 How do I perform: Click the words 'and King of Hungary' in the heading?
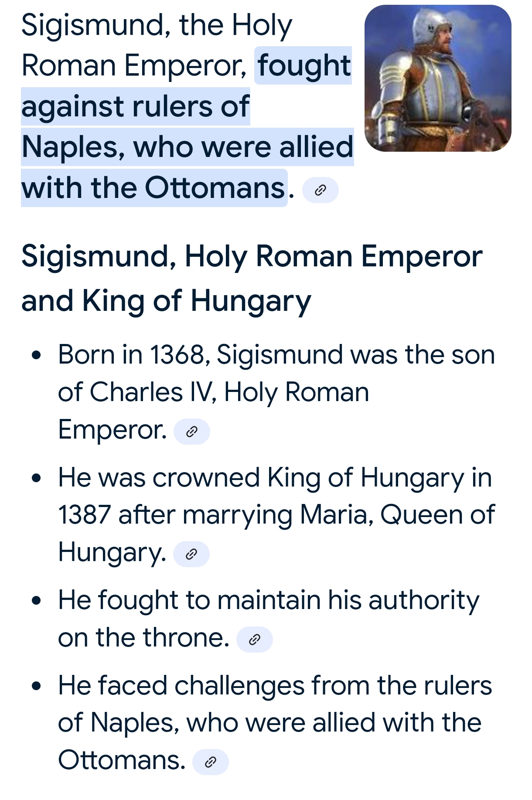pos(166,301)
